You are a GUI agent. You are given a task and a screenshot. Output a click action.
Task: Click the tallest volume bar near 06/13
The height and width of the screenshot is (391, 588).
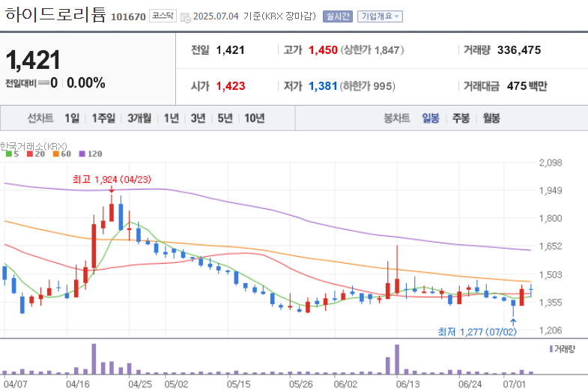tap(397, 359)
